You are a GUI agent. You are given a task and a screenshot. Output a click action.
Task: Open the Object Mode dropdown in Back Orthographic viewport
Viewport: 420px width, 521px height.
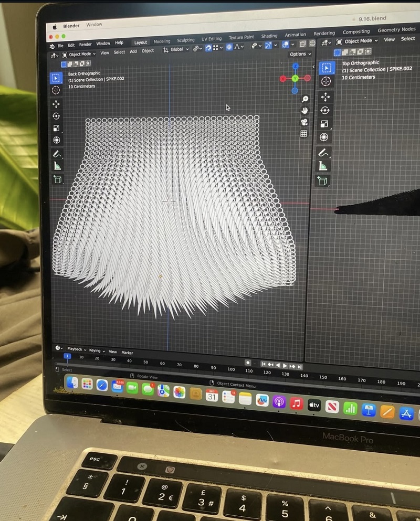click(79, 55)
